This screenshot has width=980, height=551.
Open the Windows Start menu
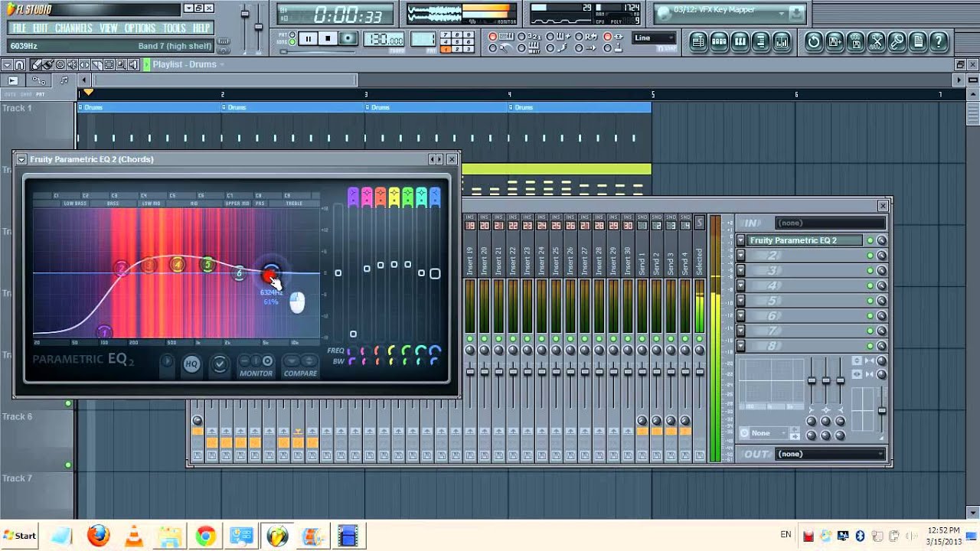[x=19, y=536]
